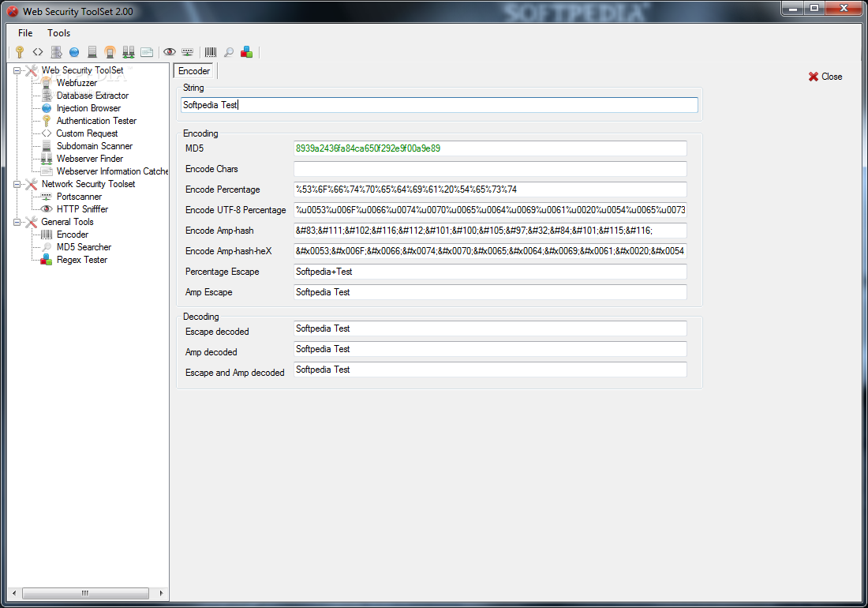Open Authentication Tester via toolbar key icon
This screenshot has height=608, width=868.
20,52
